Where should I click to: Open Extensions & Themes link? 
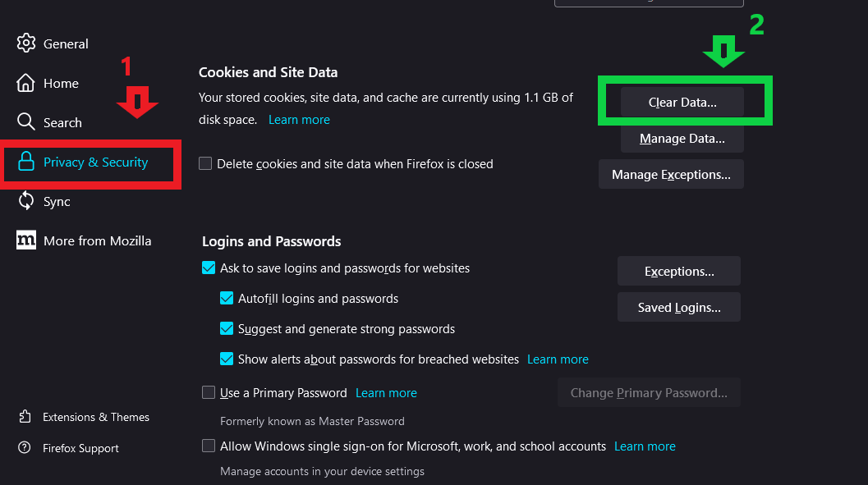96,417
